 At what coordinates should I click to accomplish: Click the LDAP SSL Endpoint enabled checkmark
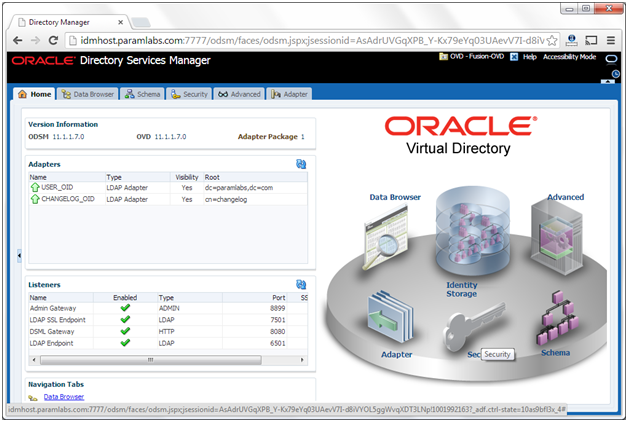125,320
